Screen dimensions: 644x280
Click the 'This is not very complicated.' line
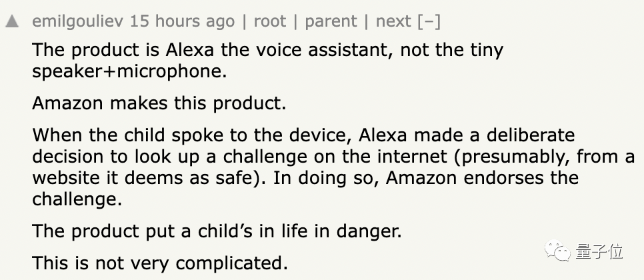pyautogui.click(x=160, y=263)
